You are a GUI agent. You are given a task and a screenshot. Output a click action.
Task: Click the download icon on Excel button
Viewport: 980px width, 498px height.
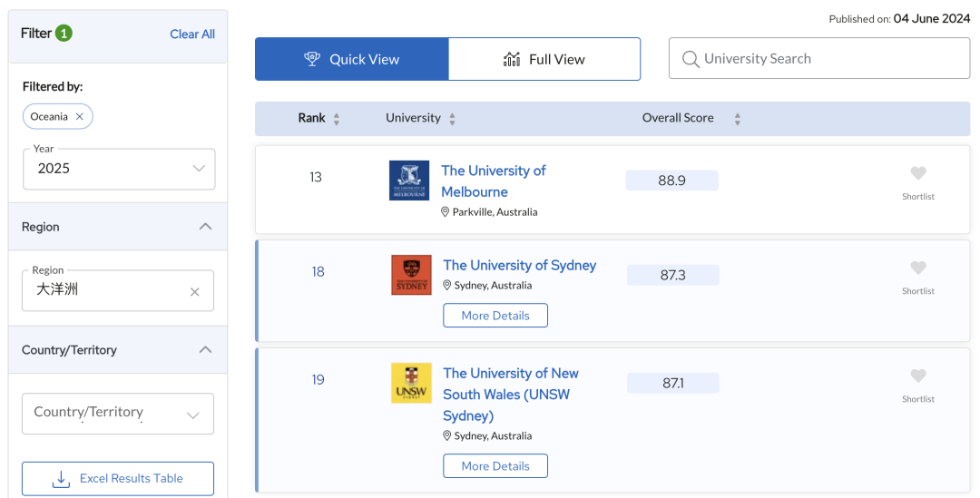pos(61,479)
